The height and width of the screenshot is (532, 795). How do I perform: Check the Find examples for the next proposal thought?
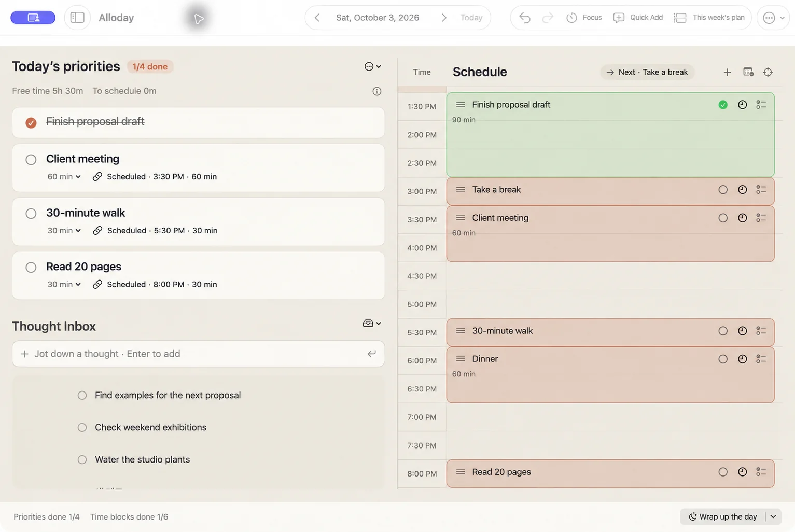tap(82, 396)
